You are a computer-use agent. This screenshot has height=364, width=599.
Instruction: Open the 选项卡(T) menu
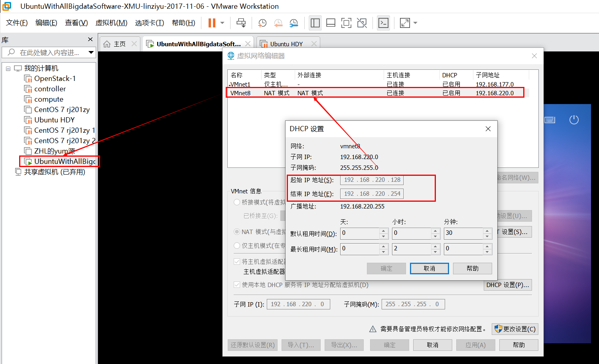click(150, 23)
